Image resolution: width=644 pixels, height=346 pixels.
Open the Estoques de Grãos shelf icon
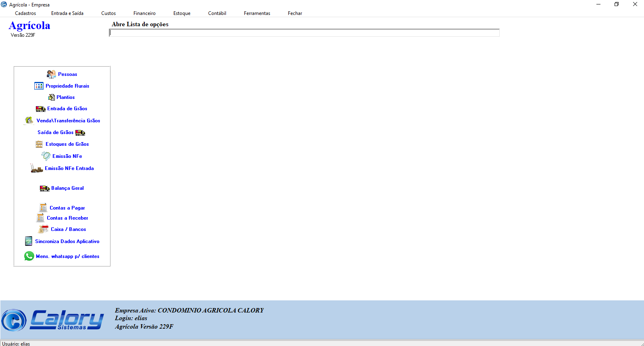[39, 144]
